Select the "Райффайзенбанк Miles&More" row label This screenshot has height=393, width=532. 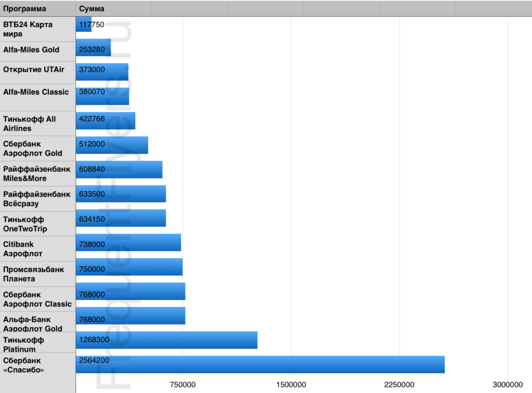point(37,173)
